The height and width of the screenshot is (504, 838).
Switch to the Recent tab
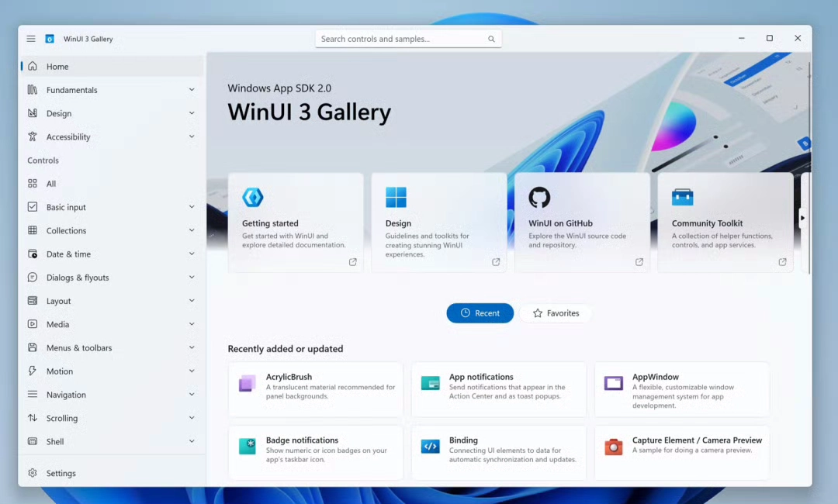[480, 312]
